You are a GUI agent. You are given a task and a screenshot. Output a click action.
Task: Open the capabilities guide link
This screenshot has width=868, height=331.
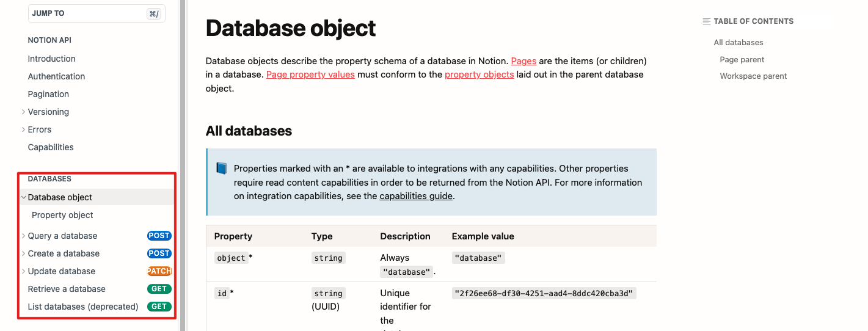point(416,196)
